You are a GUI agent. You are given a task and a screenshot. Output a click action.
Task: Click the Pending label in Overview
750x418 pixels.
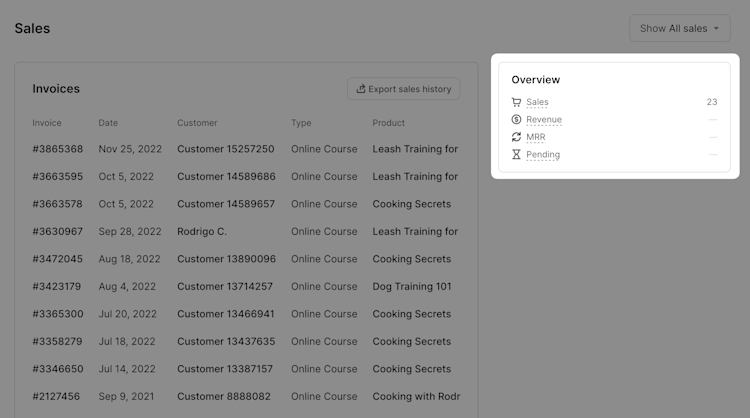(543, 154)
